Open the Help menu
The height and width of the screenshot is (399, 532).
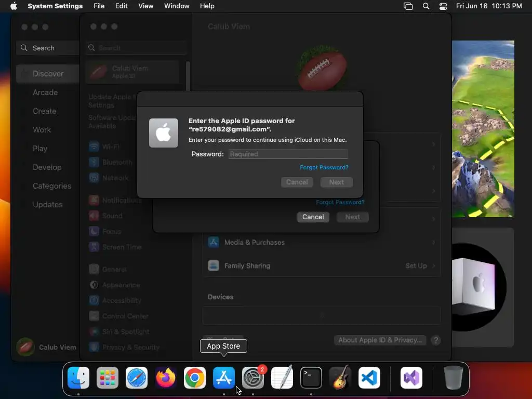(x=207, y=6)
